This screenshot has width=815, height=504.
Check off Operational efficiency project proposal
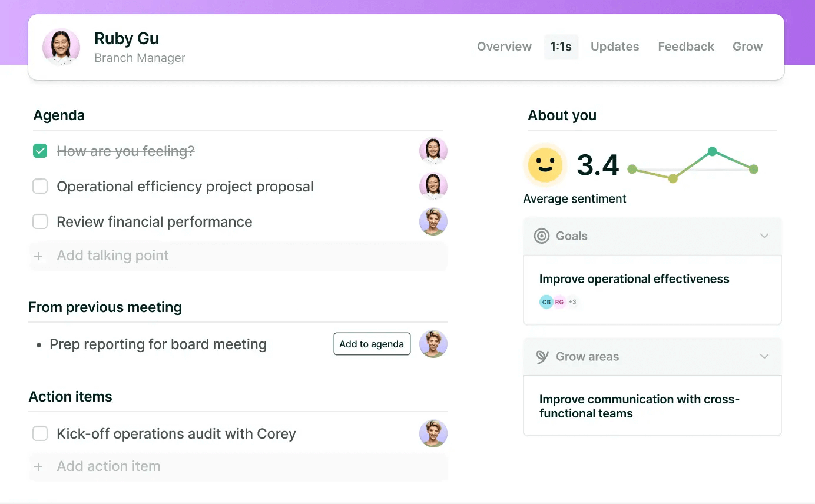point(40,187)
